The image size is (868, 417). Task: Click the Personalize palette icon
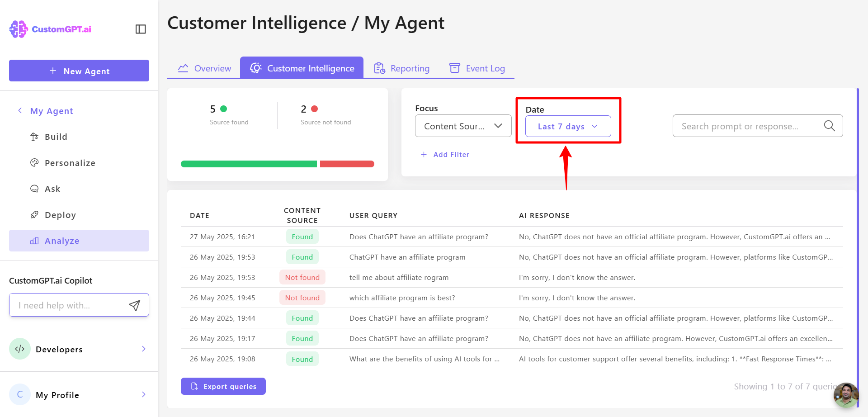(34, 163)
